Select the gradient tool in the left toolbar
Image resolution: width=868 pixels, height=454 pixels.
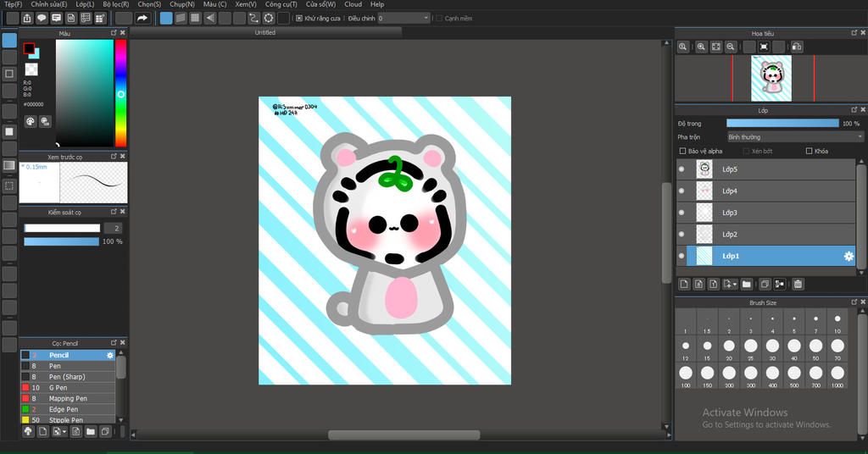pos(9,165)
